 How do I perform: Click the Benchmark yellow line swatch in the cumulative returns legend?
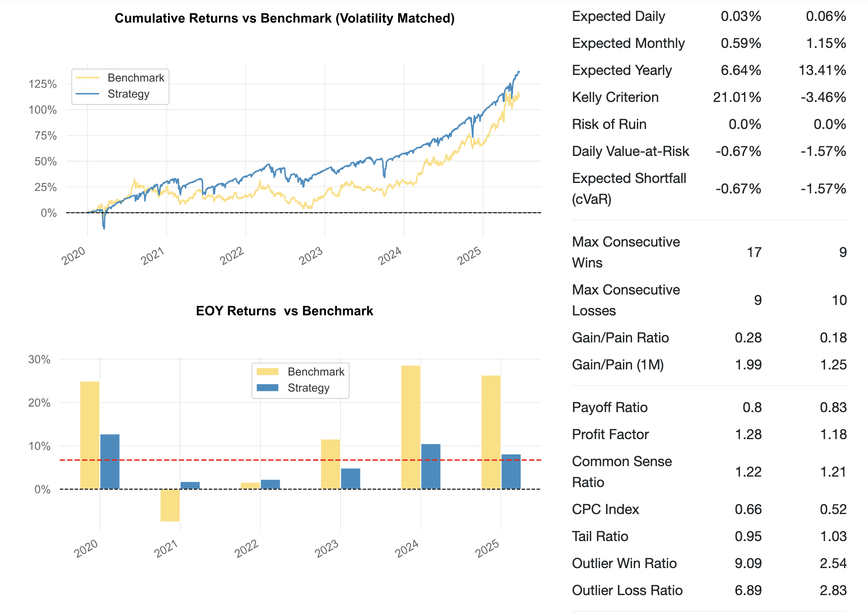tap(87, 78)
